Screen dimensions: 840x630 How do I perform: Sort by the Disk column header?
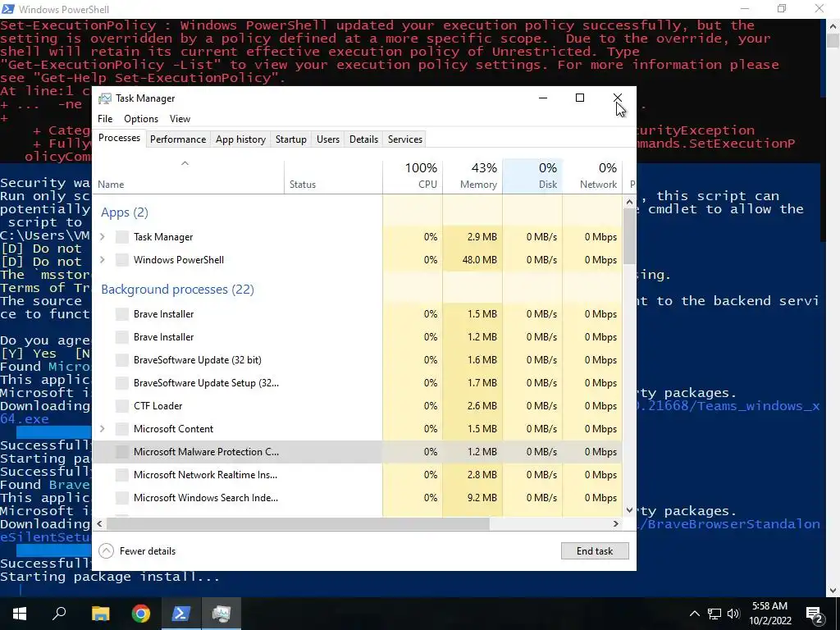(532, 176)
